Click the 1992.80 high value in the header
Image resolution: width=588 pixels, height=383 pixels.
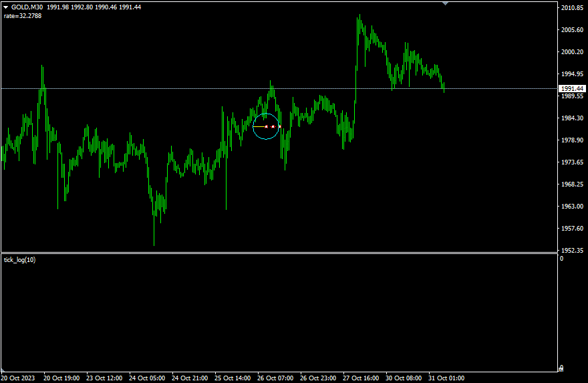pyautogui.click(x=82, y=7)
